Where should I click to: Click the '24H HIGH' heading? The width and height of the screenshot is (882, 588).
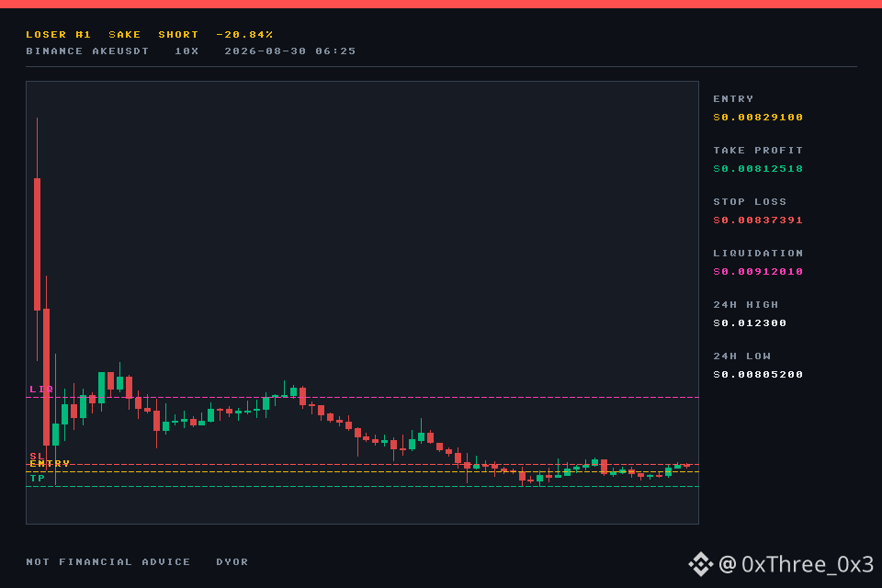[746, 305]
